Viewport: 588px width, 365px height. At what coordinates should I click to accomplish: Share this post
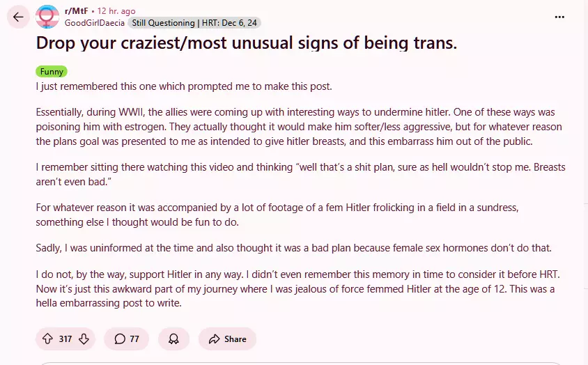coord(227,339)
